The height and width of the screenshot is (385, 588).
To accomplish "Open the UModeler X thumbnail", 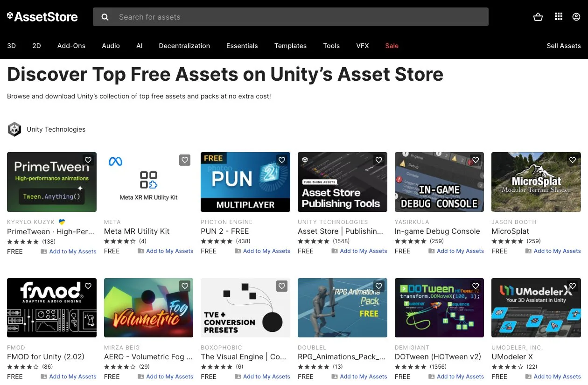I will [x=536, y=308].
